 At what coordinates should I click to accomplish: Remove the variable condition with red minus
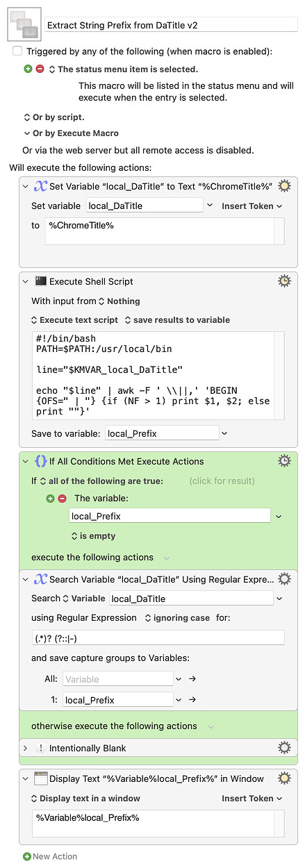coord(62,499)
